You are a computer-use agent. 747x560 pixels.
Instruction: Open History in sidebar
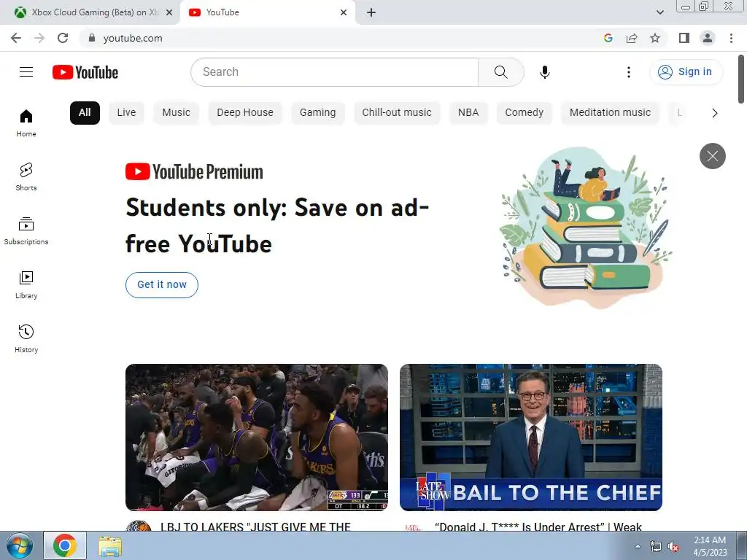point(26,338)
